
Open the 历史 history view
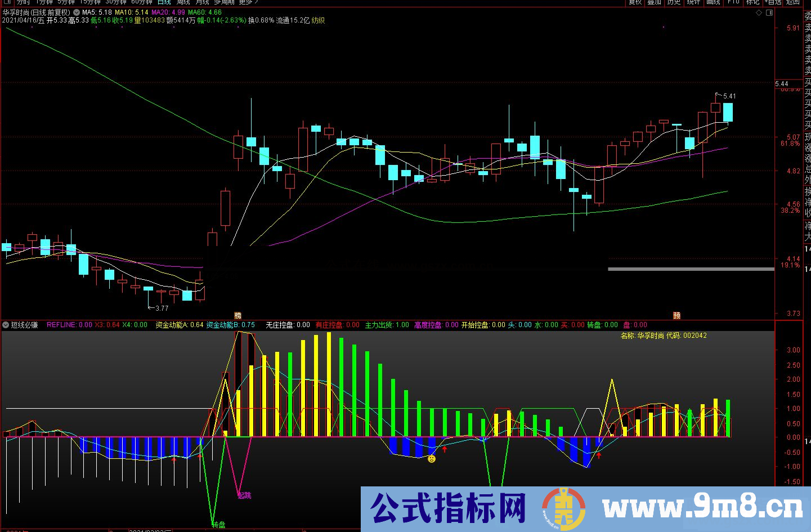pyautogui.click(x=673, y=2)
